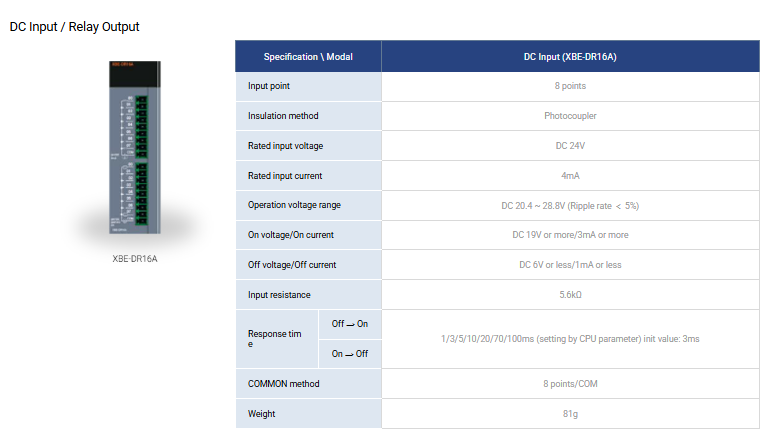774x439 pixels.
Task: Select the Insulation method row label
Action: point(283,116)
